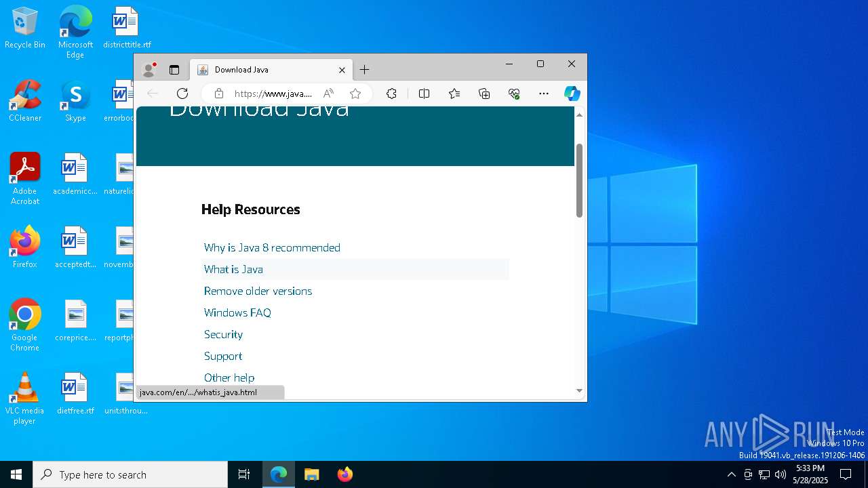Open Why is Java 8 recommended link
Viewport: 868px width, 488px height.
(x=272, y=247)
